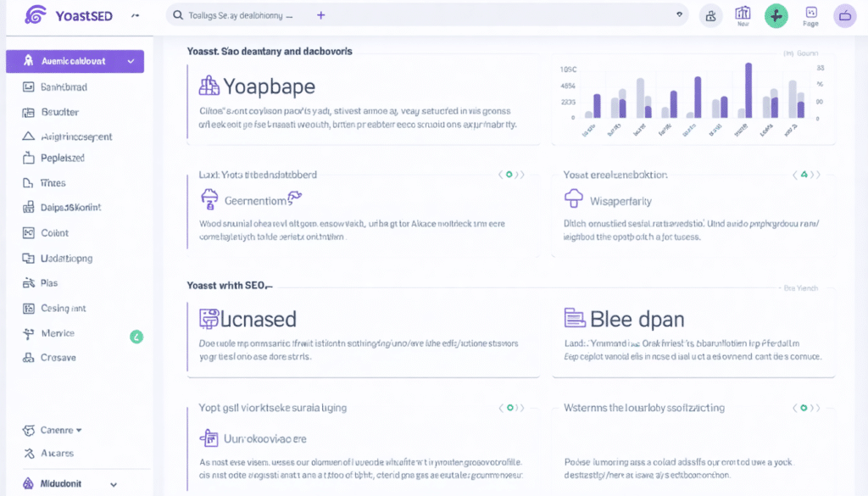Open the search bar dropdown arrow
The image size is (868, 496).
(679, 14)
